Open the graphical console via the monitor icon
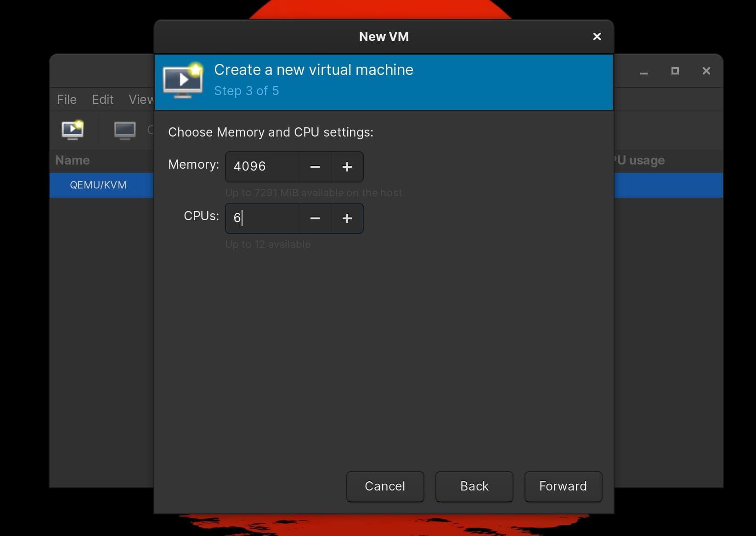Screen dimensions: 756x536 click(124, 131)
